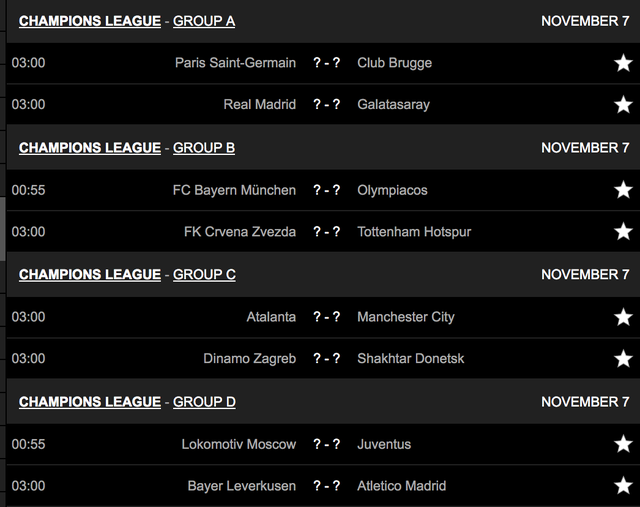Viewport: 640px width, 507px height.
Task: Open the Group B link
Action: tap(204, 148)
